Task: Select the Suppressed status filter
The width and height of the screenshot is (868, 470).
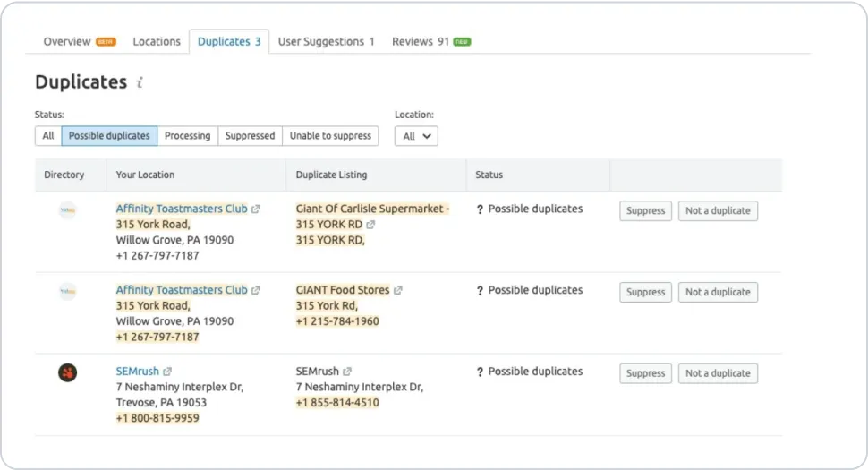Action: click(x=251, y=136)
